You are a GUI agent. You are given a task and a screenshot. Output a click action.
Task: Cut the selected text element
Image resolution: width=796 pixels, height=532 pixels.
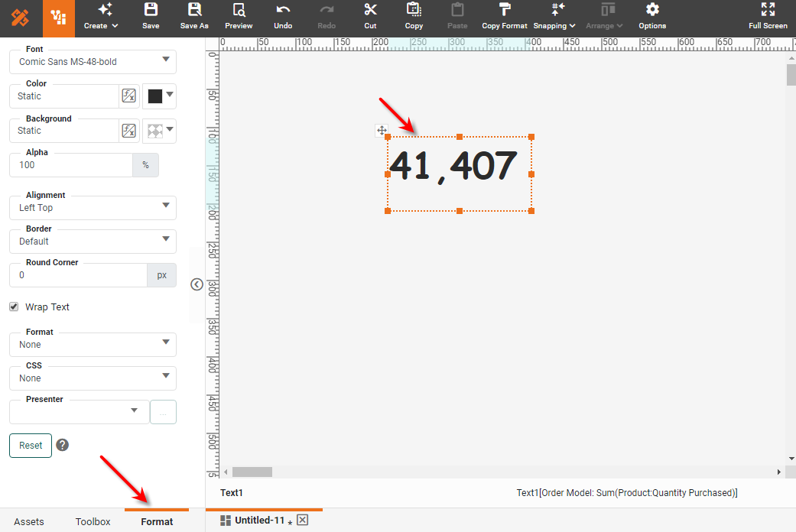click(370, 16)
